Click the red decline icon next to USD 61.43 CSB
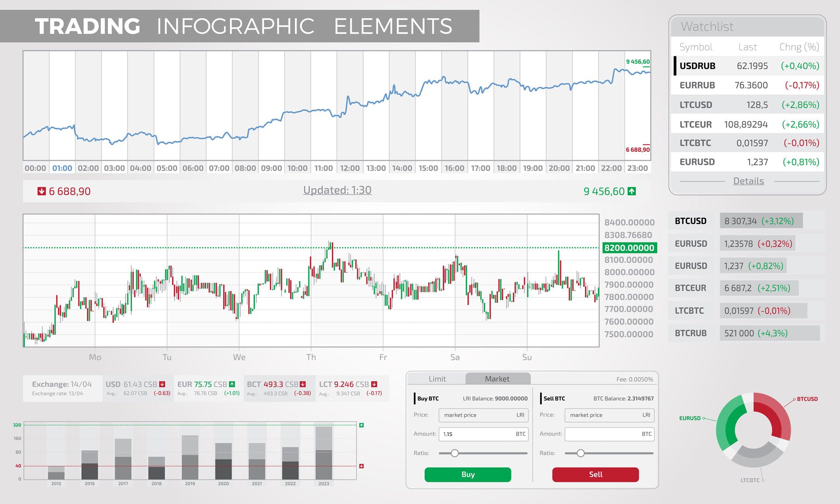Screen dimensions: 840x504 (162, 384)
